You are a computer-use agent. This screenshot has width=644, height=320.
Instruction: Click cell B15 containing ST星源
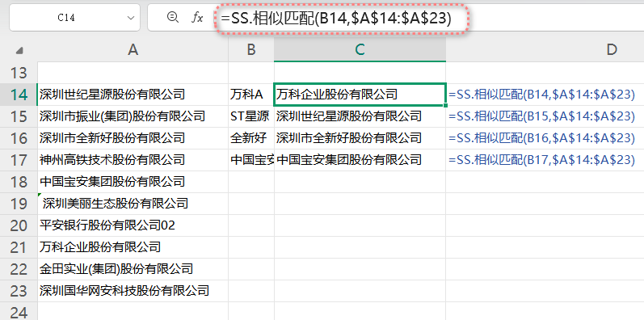pos(251,116)
